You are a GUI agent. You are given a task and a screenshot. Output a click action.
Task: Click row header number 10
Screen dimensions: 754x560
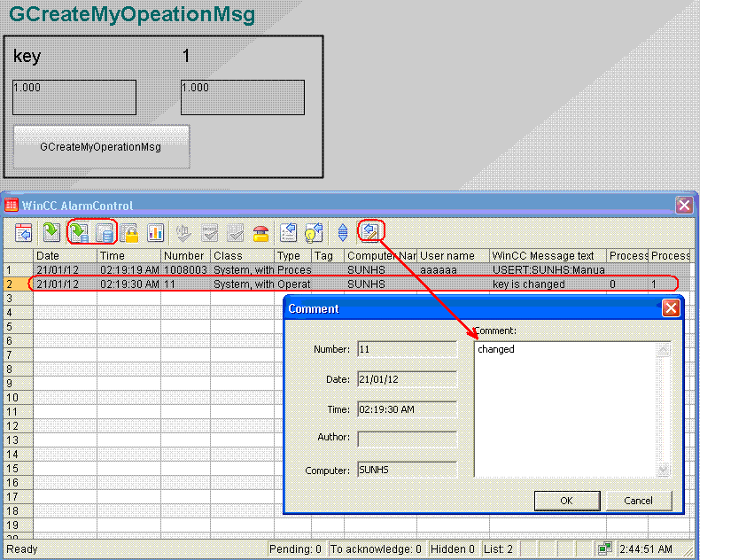(18, 397)
